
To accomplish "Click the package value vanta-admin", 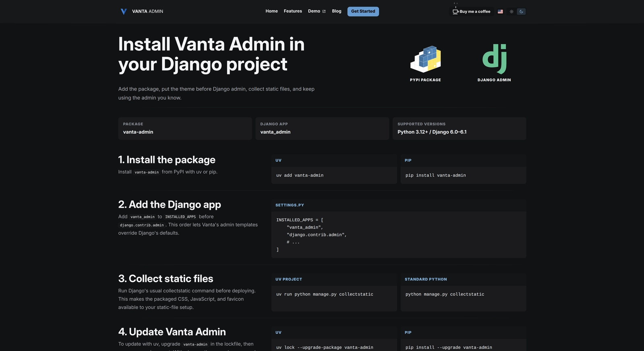I will (138, 132).
